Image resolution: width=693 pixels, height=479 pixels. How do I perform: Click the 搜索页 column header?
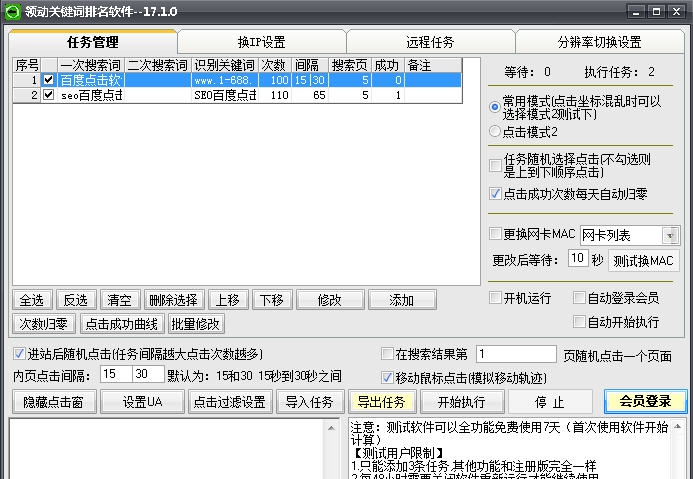(350, 65)
